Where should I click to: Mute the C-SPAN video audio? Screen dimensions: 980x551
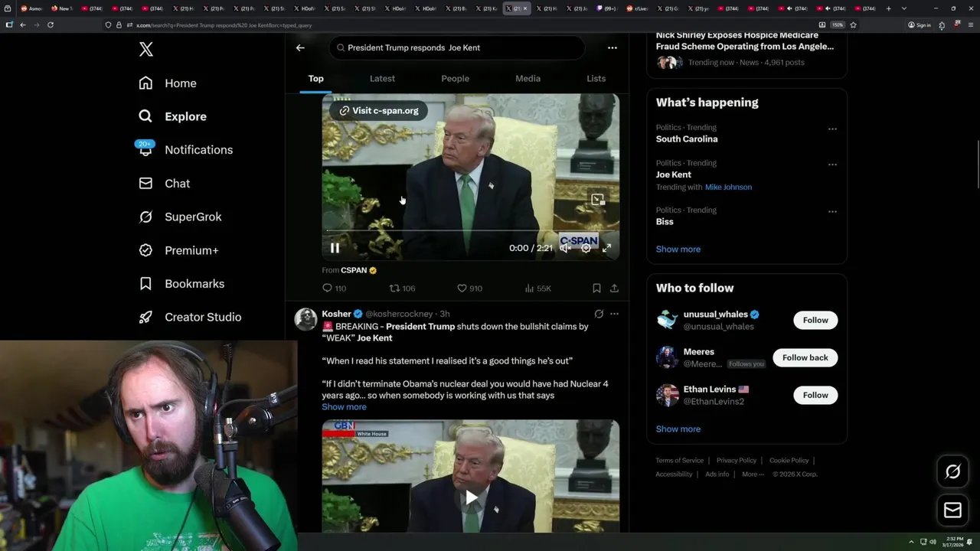pos(565,248)
